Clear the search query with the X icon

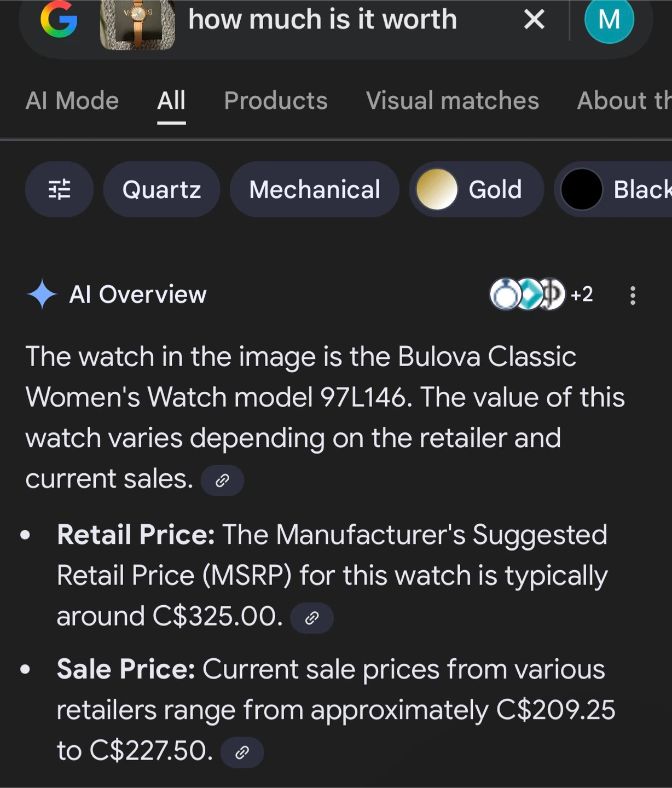(x=534, y=20)
